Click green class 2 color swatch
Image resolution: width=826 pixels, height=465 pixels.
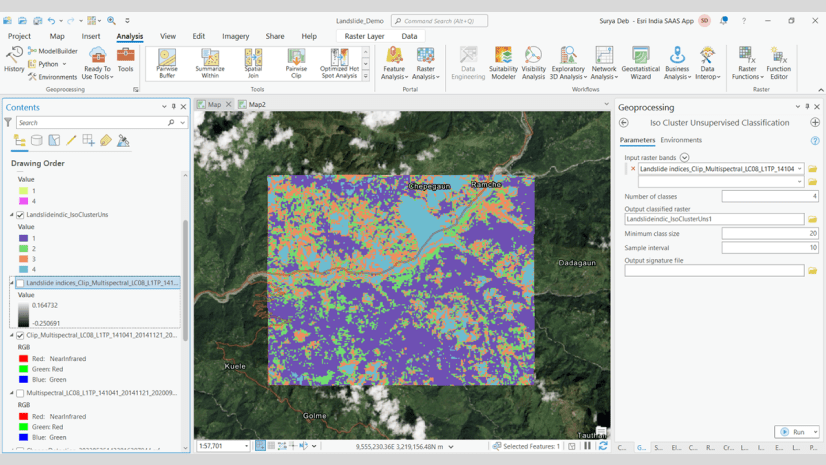click(23, 249)
